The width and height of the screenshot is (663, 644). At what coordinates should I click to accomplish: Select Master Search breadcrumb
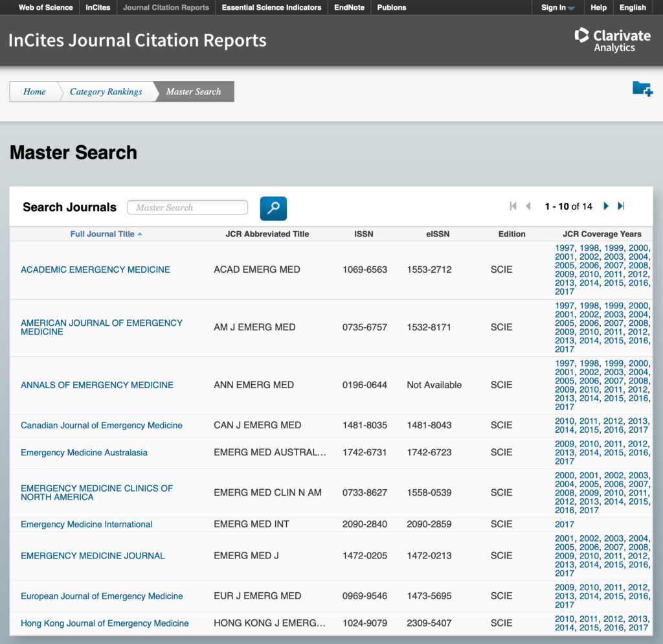[193, 91]
